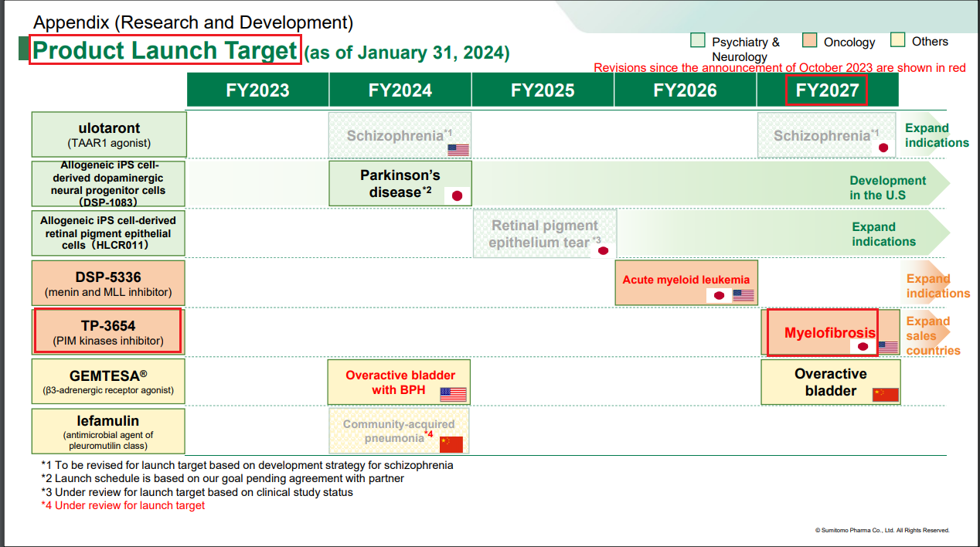Screen dimensions: 980x547
Task: Click the Psychiatry & Neurology legend swatch
Action: click(x=698, y=40)
